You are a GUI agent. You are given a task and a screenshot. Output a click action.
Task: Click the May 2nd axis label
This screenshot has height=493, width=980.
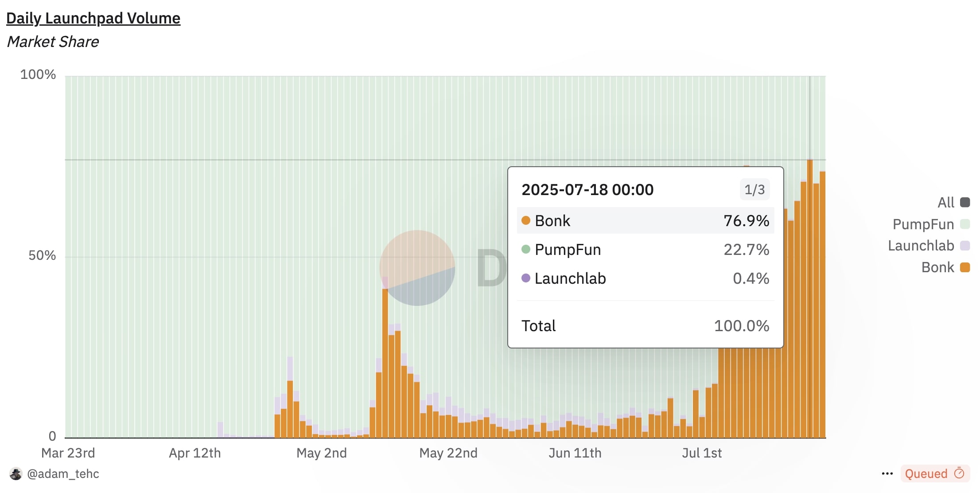click(x=322, y=453)
